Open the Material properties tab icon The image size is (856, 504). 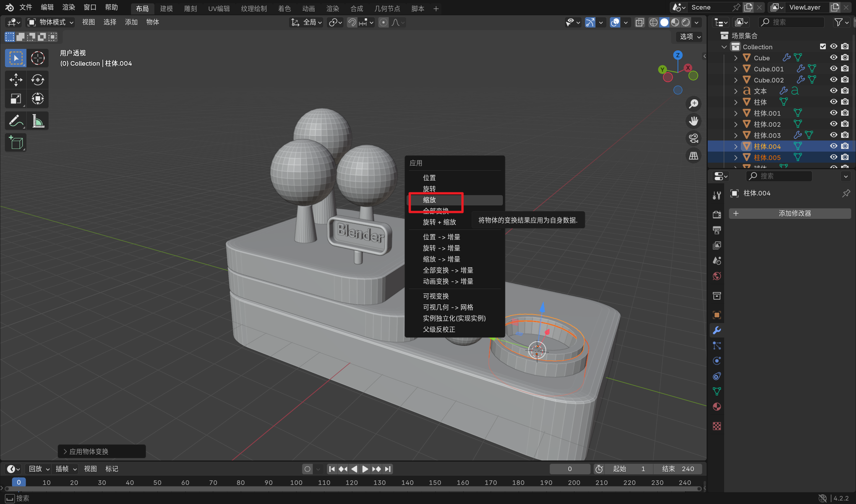coord(717,407)
